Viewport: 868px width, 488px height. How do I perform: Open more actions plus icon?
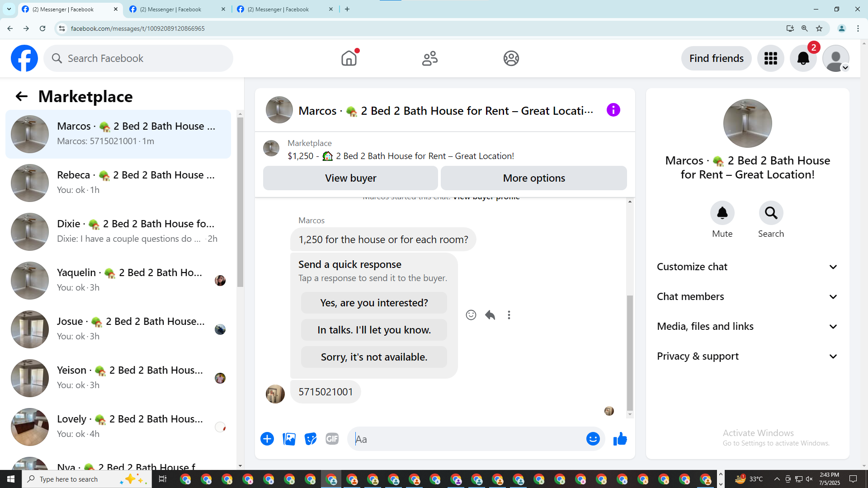tap(267, 439)
